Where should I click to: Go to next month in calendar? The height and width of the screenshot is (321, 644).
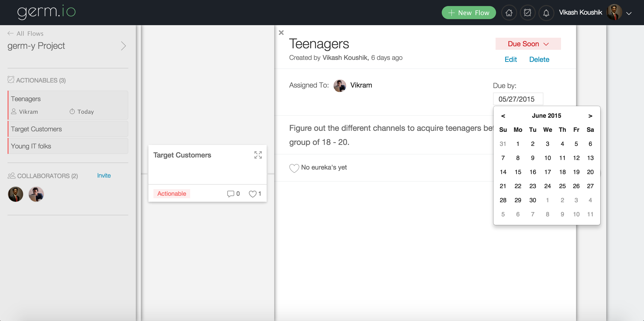(x=590, y=116)
